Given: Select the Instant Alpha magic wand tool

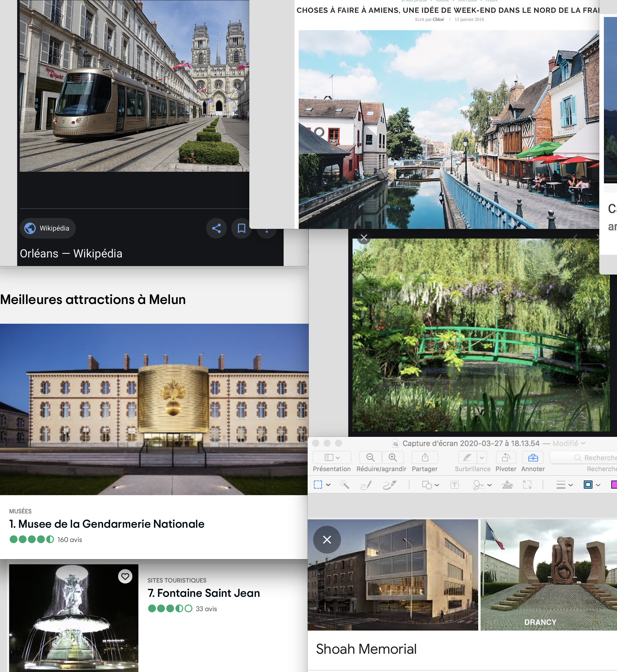Looking at the screenshot, I should click(344, 485).
